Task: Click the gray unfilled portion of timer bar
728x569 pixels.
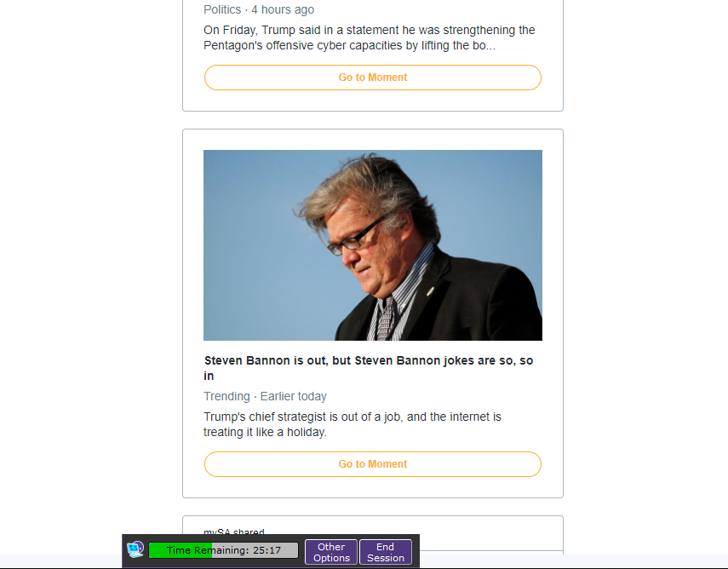Action: pyautogui.click(x=255, y=550)
